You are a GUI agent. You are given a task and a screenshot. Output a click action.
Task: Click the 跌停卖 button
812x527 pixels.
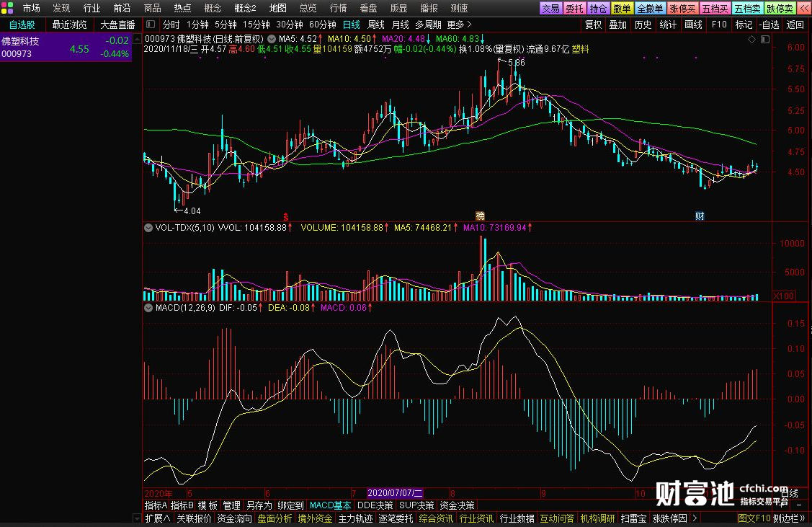point(780,9)
